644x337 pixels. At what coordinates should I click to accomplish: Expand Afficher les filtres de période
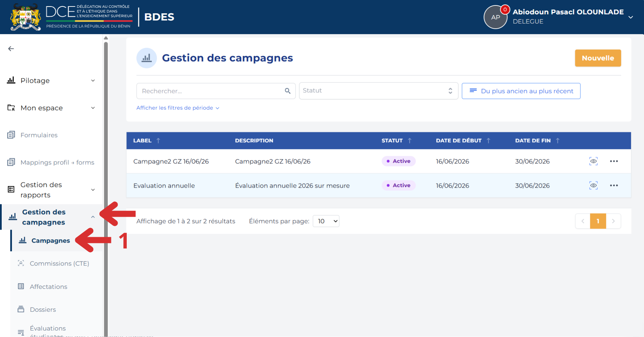[x=178, y=108]
